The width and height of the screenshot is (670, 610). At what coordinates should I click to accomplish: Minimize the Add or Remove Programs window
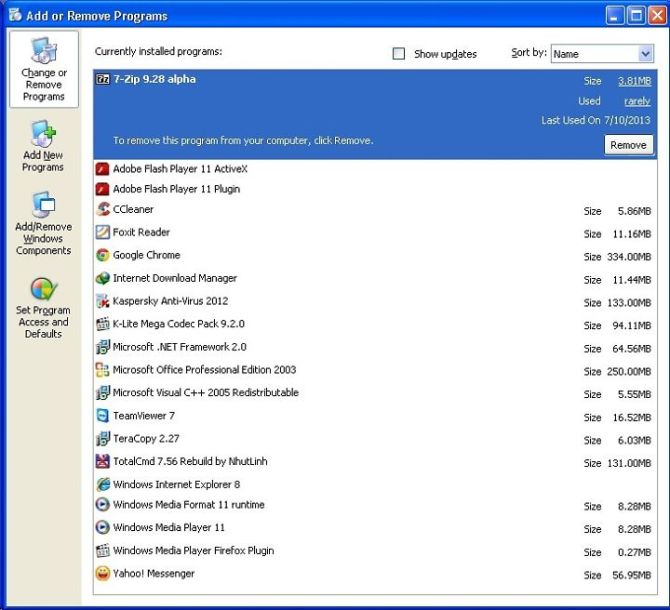point(614,16)
